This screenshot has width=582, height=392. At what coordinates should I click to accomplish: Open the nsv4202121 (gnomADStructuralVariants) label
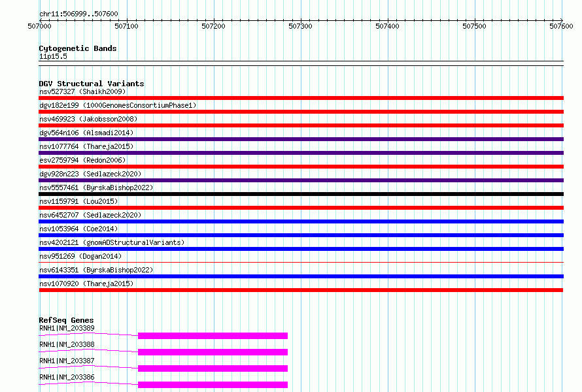[112, 242]
